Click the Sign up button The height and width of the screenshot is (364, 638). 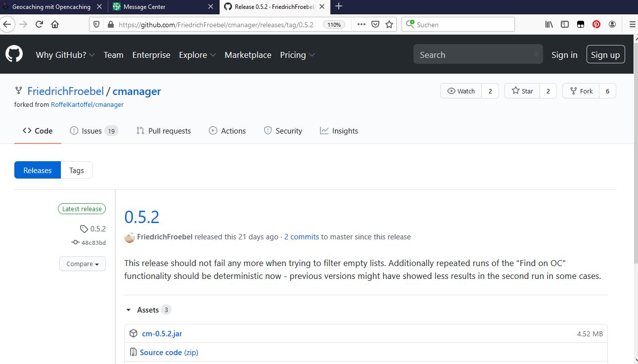(x=605, y=55)
